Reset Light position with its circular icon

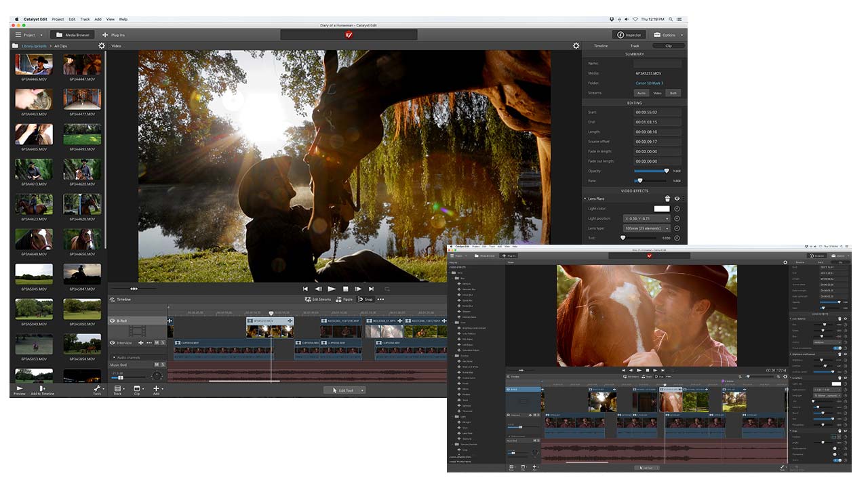point(677,219)
